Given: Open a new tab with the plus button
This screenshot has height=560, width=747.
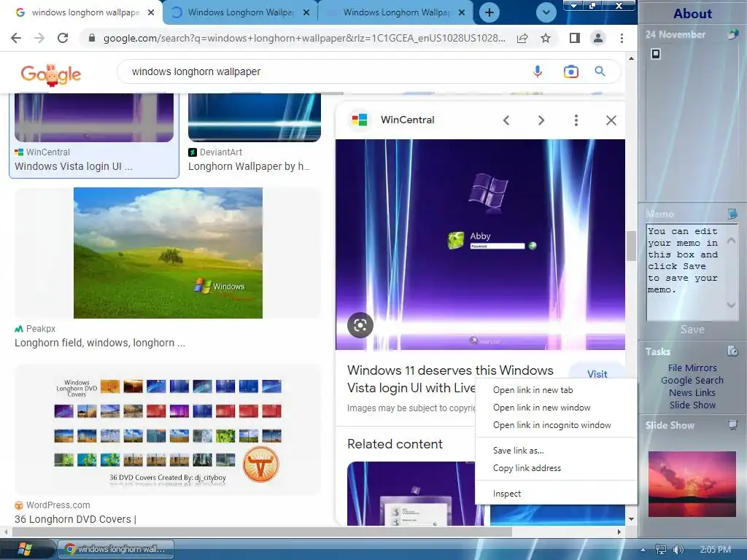Looking at the screenshot, I should point(489,12).
